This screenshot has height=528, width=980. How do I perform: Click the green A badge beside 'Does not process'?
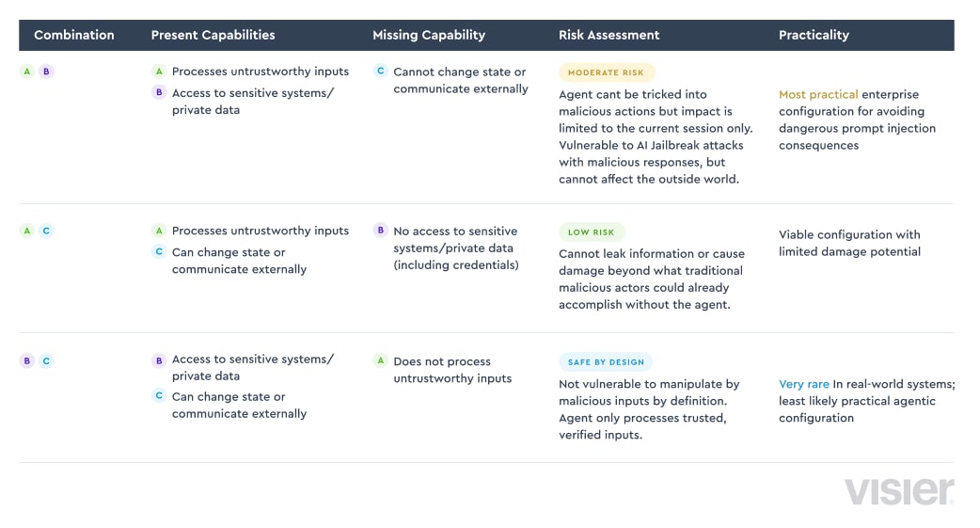coord(380,360)
